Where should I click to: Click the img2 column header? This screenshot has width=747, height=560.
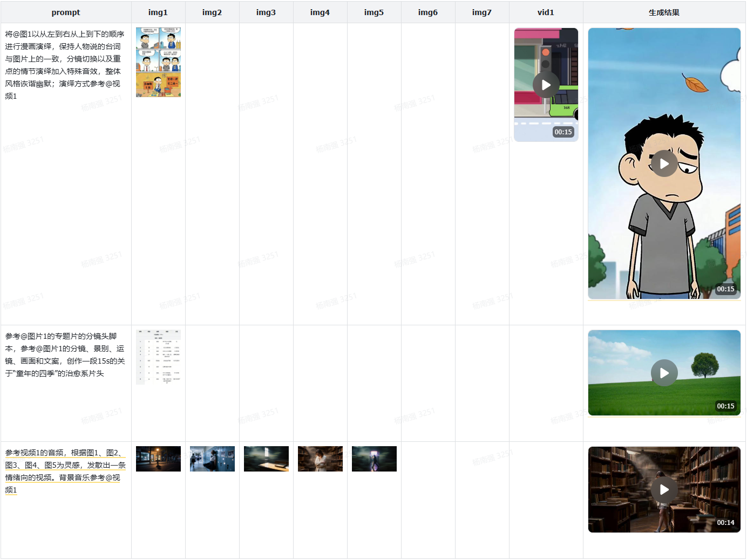pos(212,12)
